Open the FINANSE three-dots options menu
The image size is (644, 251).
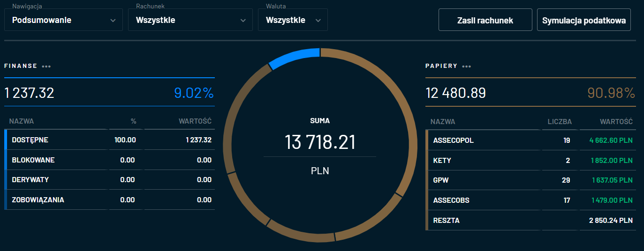click(x=46, y=66)
